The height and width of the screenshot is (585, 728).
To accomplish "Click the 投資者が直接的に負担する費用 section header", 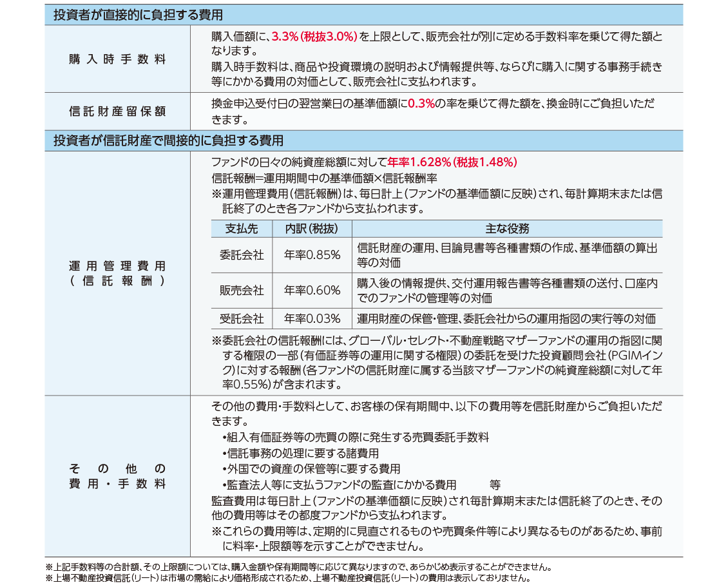I will [139, 14].
